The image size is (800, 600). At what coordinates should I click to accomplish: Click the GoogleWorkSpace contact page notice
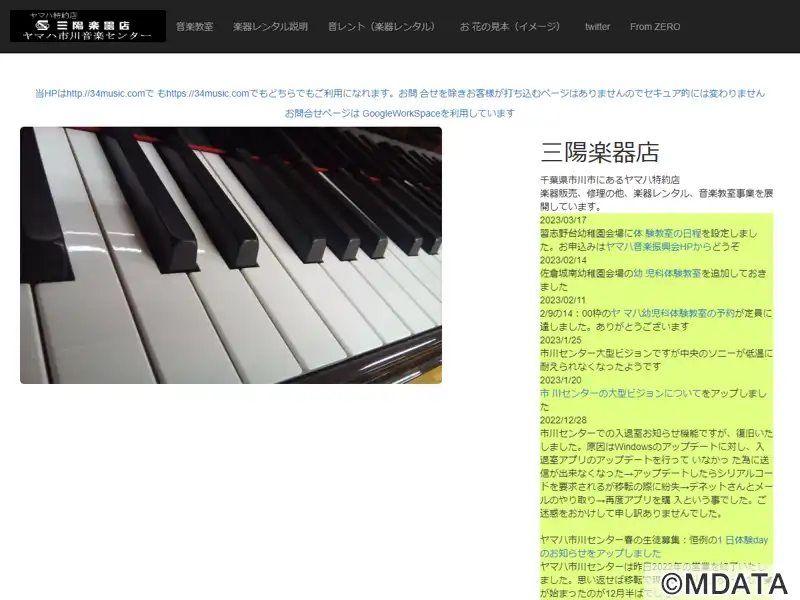tap(400, 113)
